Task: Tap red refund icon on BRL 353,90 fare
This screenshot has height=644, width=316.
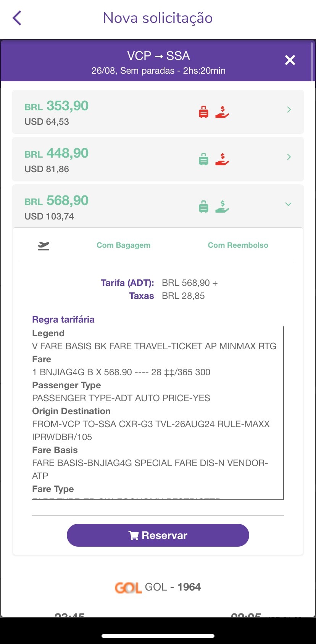Action: tap(222, 112)
